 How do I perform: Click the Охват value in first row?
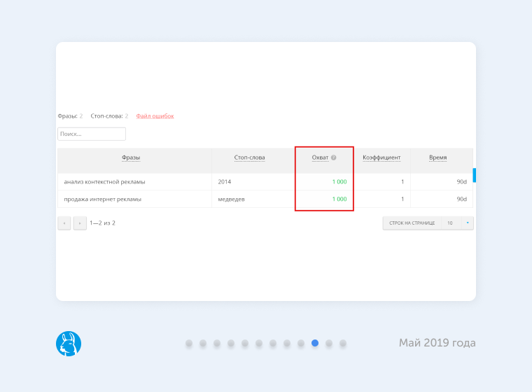pyautogui.click(x=339, y=182)
